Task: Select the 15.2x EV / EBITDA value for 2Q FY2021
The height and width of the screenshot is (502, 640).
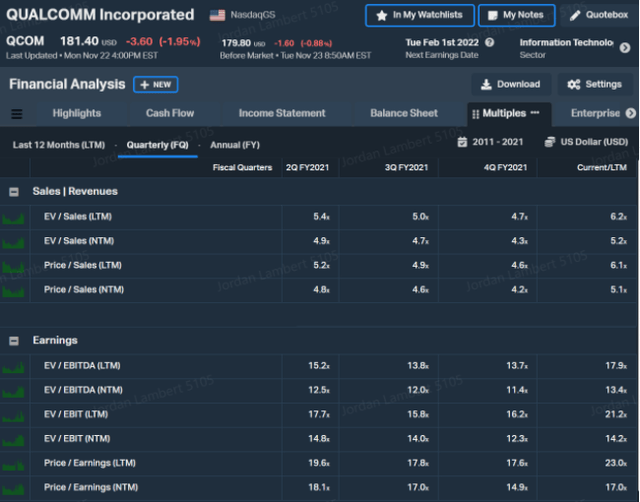Action: tap(319, 366)
